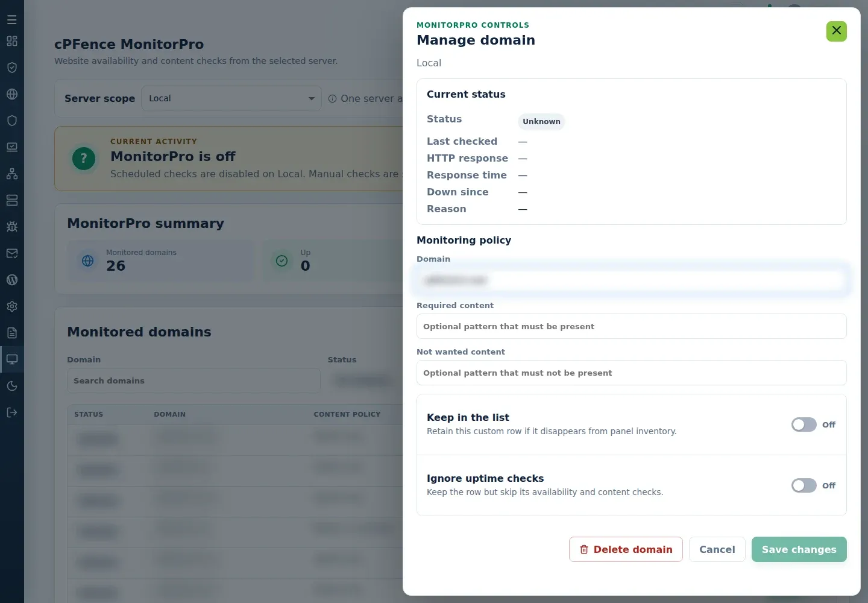Click the Save changes button

799,549
